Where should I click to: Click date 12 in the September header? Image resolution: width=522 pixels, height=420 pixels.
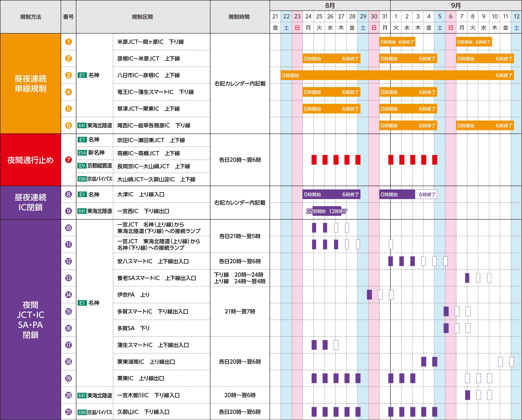[x=516, y=16]
